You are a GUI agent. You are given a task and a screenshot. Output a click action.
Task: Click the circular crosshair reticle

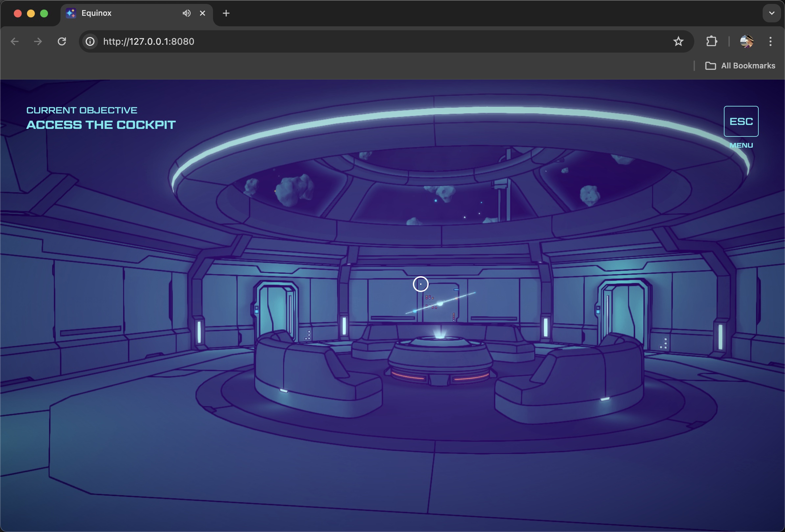[420, 284]
